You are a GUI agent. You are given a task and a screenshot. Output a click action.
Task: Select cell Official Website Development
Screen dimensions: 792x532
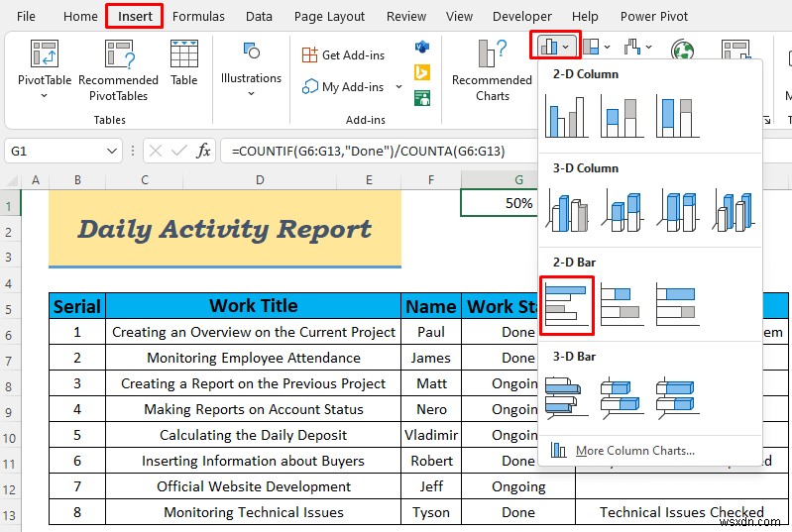(253, 486)
